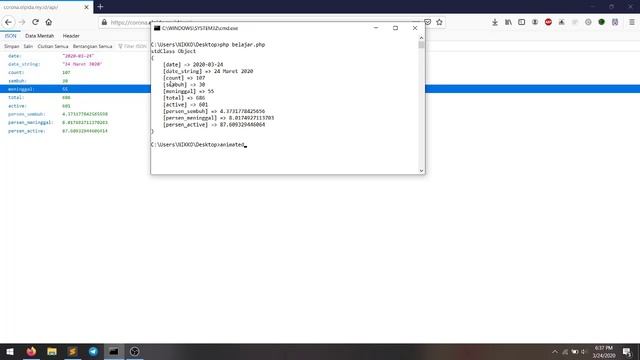Select the date_string row in JSON viewer
Screen dimensions: 640x360
[x=75, y=64]
